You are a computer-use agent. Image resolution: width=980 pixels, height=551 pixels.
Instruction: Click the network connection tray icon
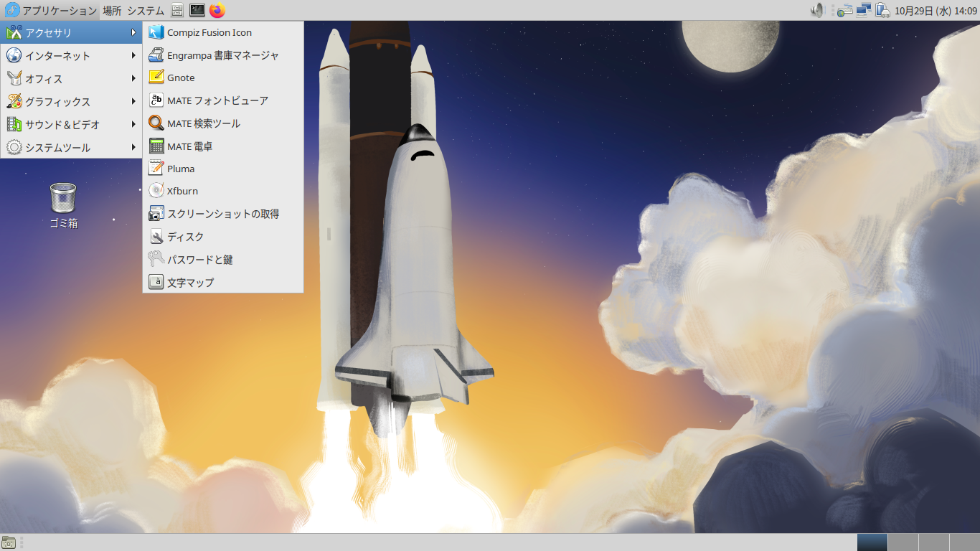pos(864,10)
